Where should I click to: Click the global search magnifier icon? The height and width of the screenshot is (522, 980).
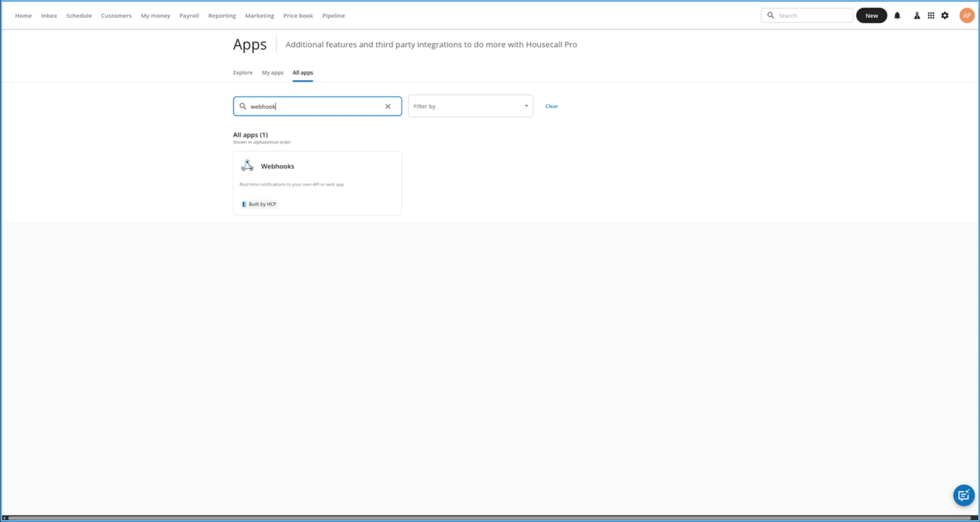[770, 16]
